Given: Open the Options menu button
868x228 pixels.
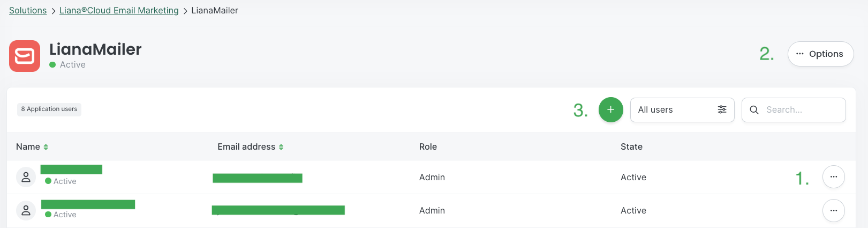Looking at the screenshot, I should (x=820, y=54).
